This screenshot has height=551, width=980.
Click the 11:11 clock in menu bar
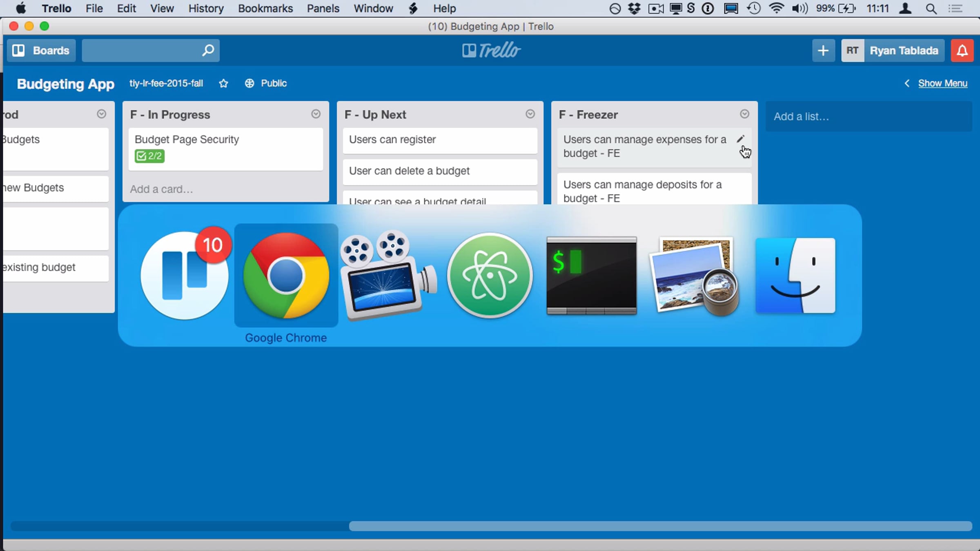(878, 8)
